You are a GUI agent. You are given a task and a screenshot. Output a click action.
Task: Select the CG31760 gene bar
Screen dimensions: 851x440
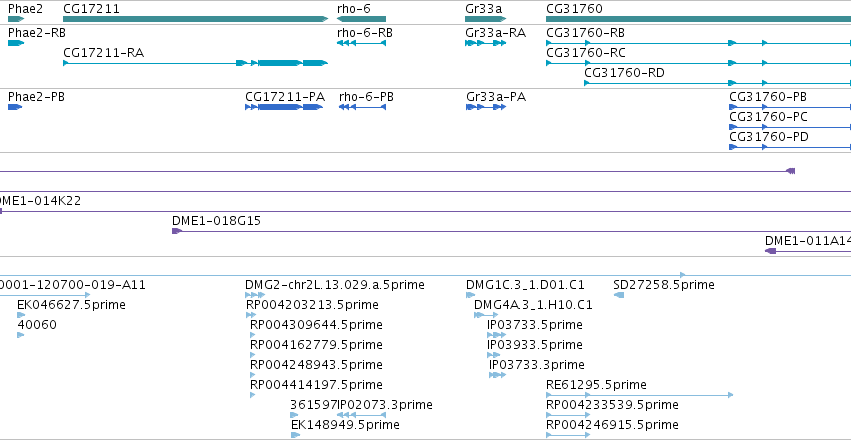coord(698,19)
